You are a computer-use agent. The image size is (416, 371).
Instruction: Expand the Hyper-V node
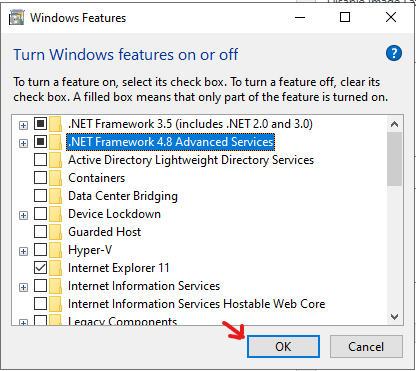click(x=23, y=252)
